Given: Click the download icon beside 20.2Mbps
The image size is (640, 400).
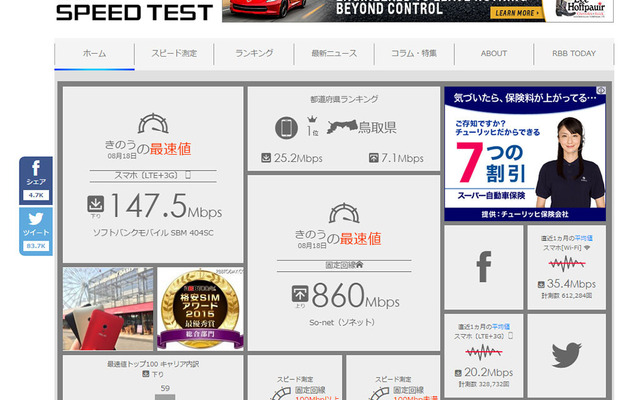Looking at the screenshot, I should [x=458, y=373].
